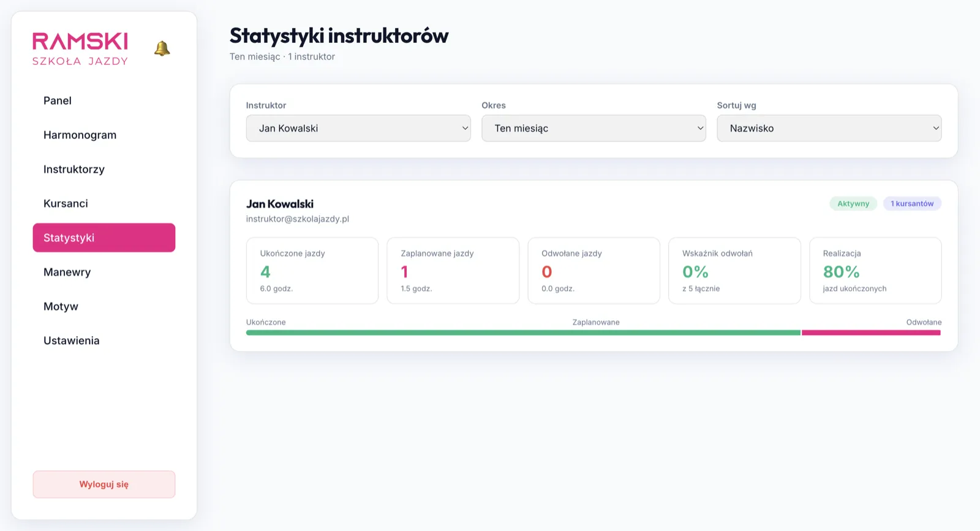
Task: Go to Harmonogram in the sidebar
Action: [x=104, y=135]
